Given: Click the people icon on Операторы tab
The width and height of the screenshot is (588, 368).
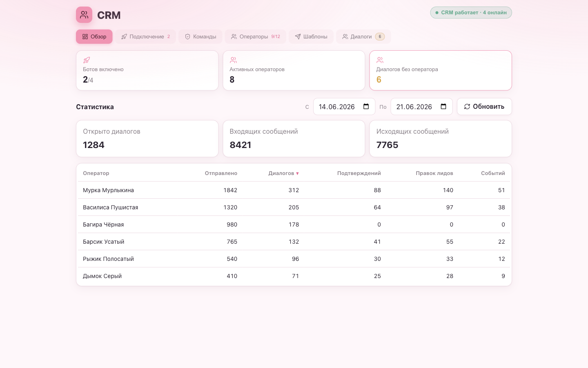Looking at the screenshot, I should (x=234, y=37).
